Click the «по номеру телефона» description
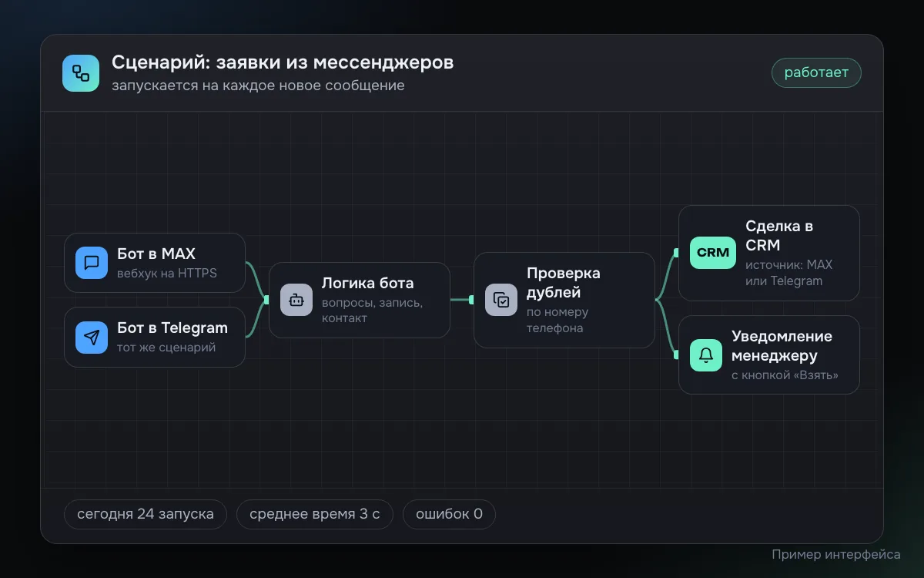 pyautogui.click(x=557, y=320)
